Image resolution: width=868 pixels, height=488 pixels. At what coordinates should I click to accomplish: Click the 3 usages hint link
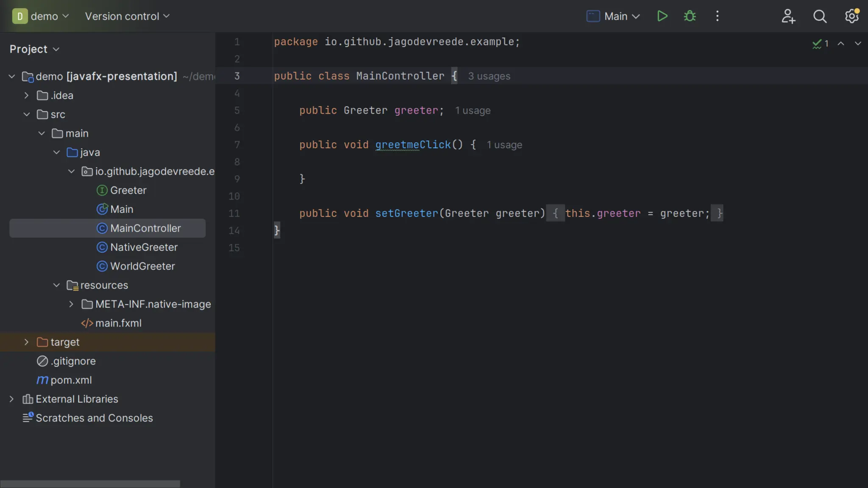[x=489, y=76]
